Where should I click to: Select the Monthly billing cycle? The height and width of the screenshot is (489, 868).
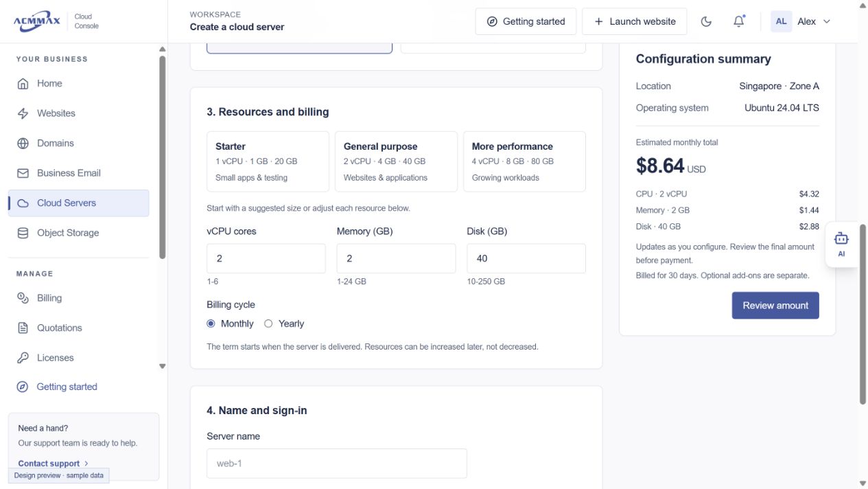[x=231, y=323]
